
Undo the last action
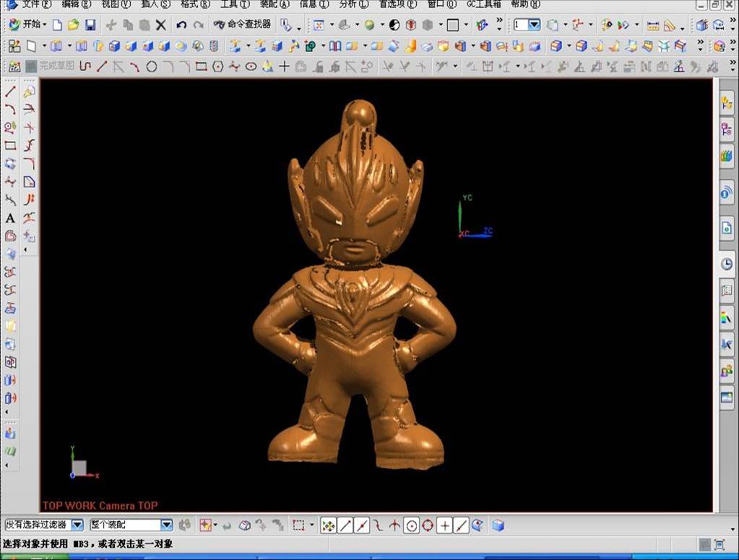point(181,25)
